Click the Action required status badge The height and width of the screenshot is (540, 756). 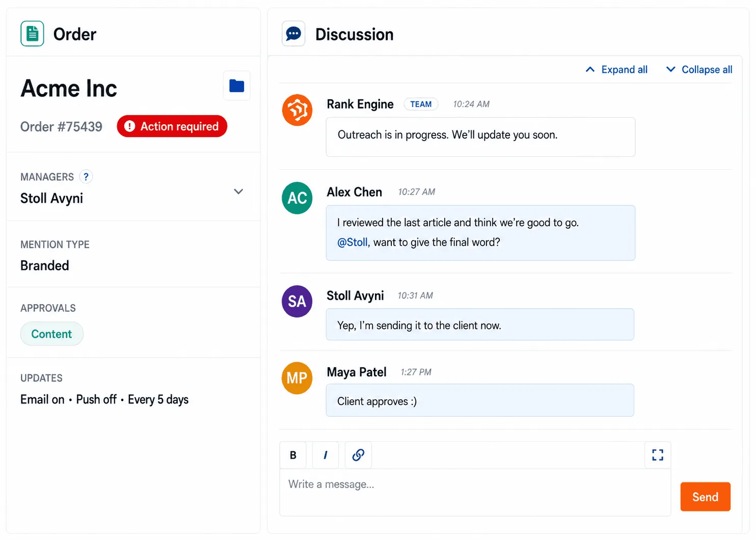click(172, 126)
